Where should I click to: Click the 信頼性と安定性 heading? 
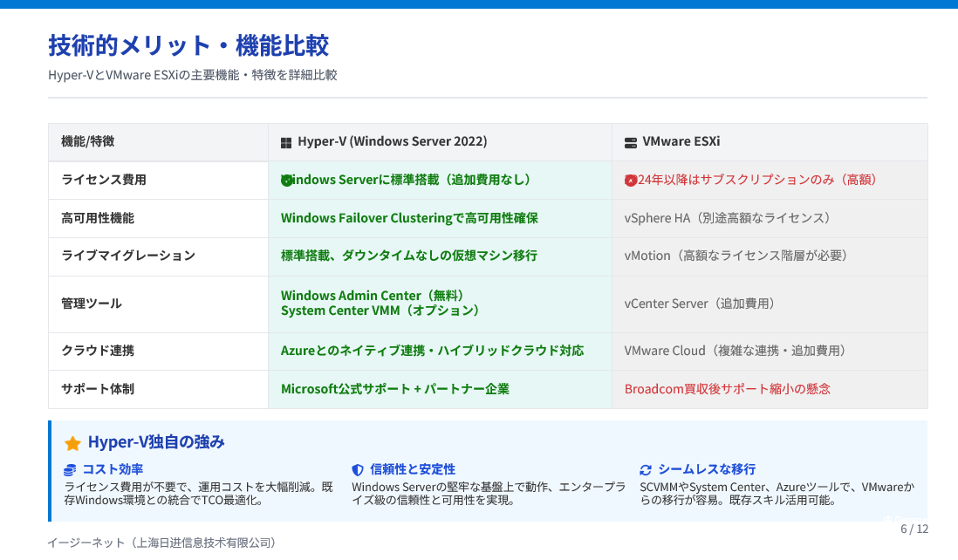(x=413, y=469)
